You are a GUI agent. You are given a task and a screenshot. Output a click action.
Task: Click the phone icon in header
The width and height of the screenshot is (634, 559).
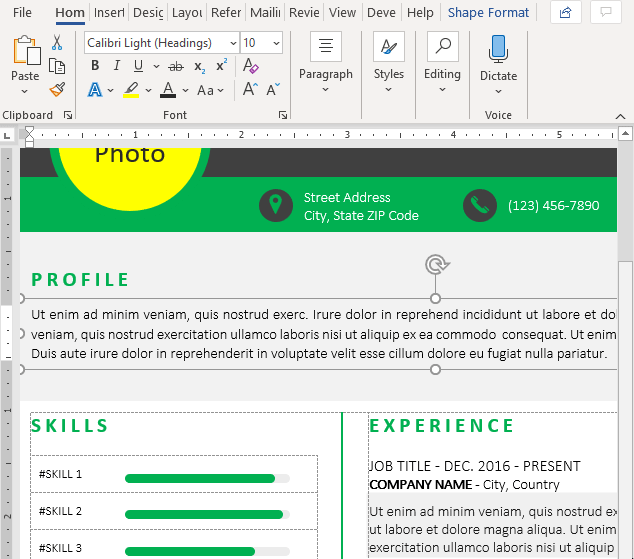point(480,205)
